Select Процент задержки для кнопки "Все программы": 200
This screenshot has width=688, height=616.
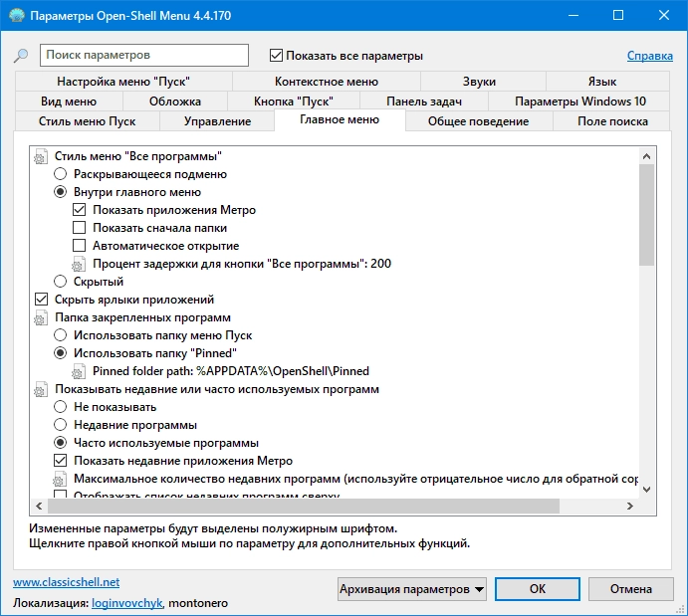tap(242, 264)
